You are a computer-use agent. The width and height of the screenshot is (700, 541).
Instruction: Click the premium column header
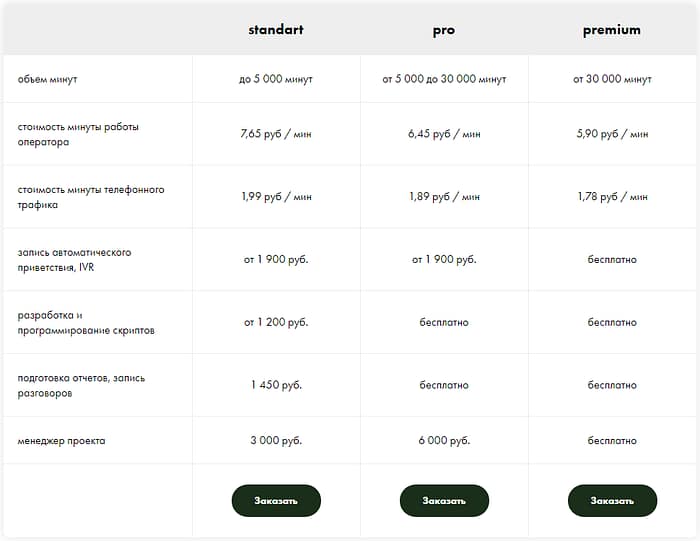tap(612, 30)
